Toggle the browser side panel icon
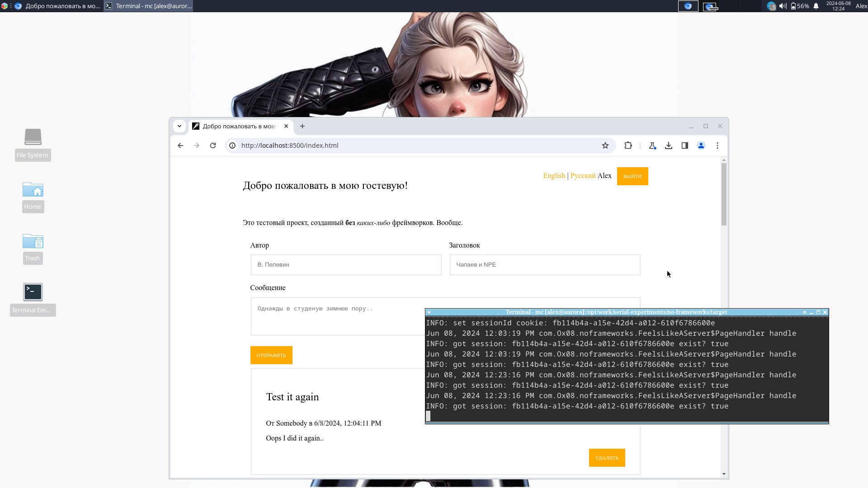This screenshot has width=868, height=488. [x=685, y=145]
